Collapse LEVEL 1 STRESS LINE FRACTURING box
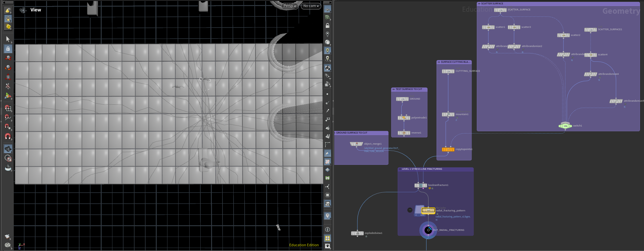 point(400,169)
